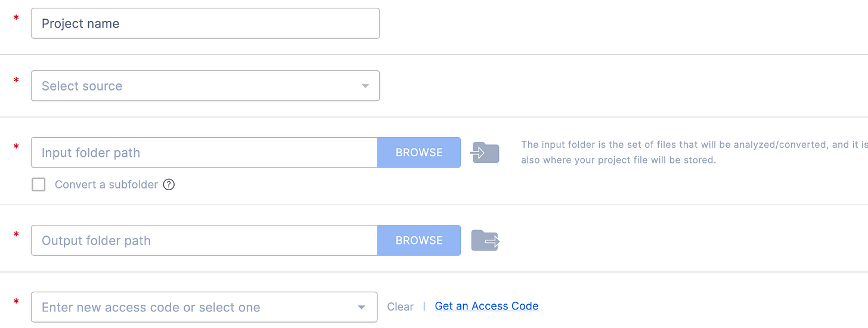The image size is (868, 328).
Task: Open the access code dropdown arrow
Action: (x=361, y=308)
